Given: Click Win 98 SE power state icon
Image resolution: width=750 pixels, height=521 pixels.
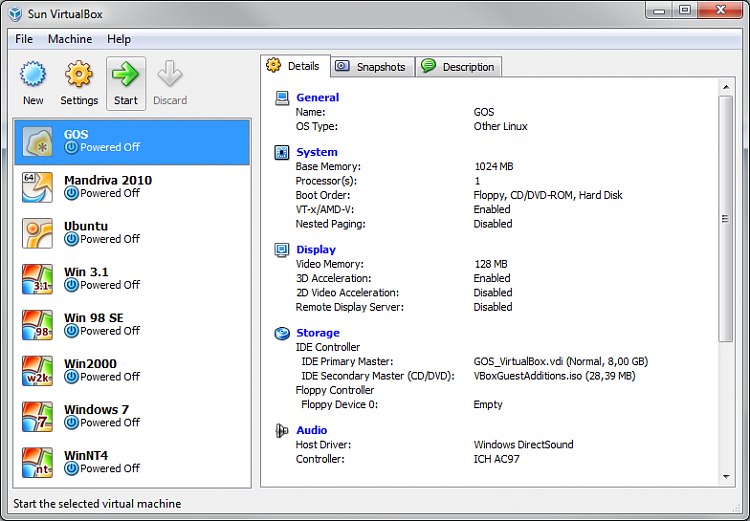Looking at the screenshot, I should pos(71,331).
